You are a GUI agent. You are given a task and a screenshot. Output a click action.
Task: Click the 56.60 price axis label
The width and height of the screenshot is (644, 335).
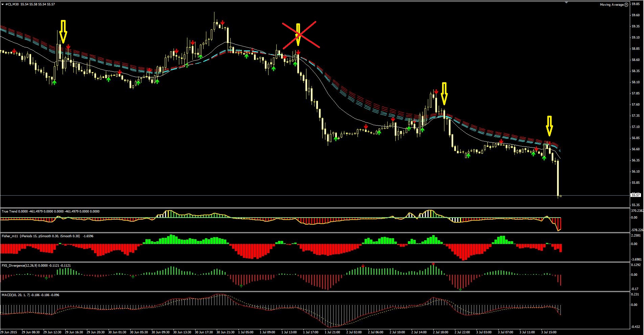pyautogui.click(x=636, y=149)
